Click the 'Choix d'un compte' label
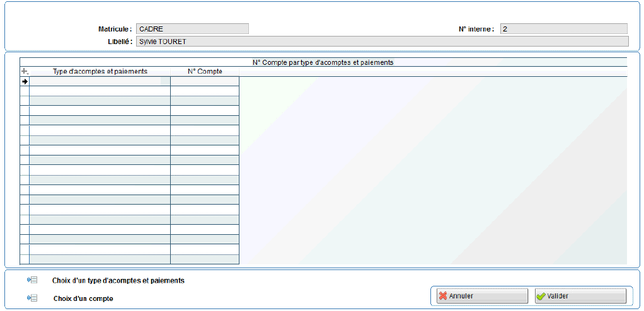644x311 pixels. (x=83, y=298)
